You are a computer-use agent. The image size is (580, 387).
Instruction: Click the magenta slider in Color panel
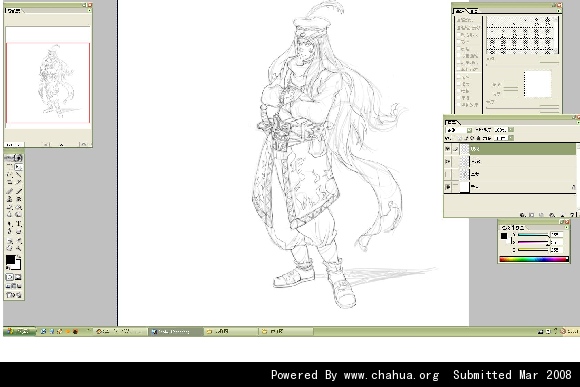tap(533, 242)
